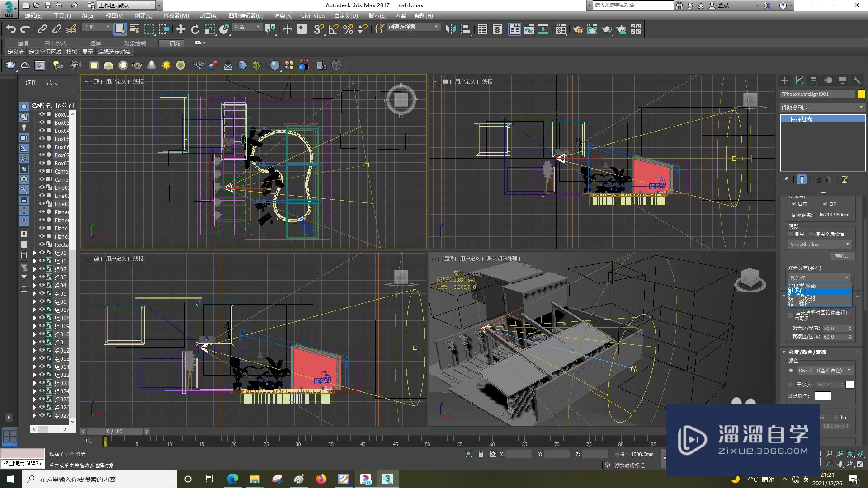This screenshot has height=489, width=868.
Task: Toggle visibility eye of 组03
Action: pyautogui.click(x=42, y=277)
